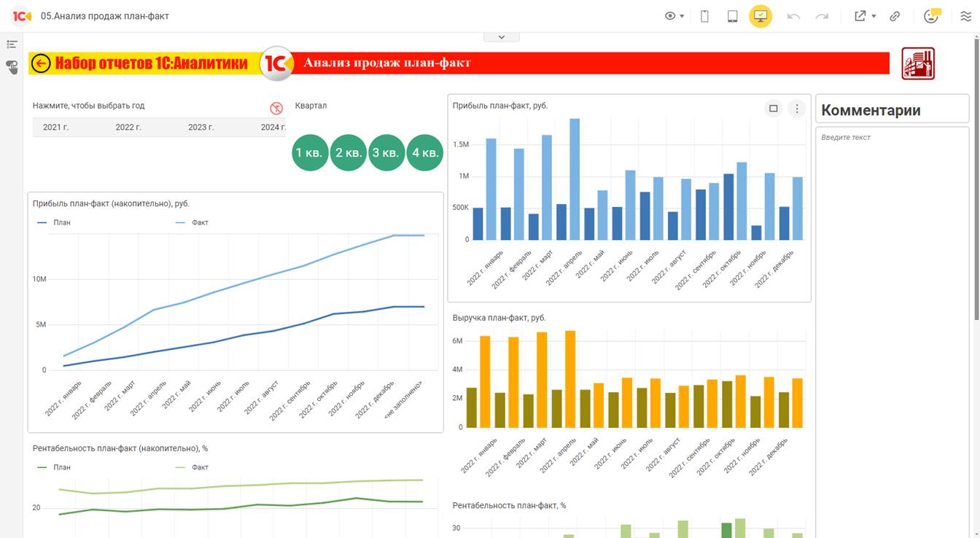Click the Набор отчетов 1С:Аналитики banner link
Screen dimensions: 980x538
pos(152,63)
